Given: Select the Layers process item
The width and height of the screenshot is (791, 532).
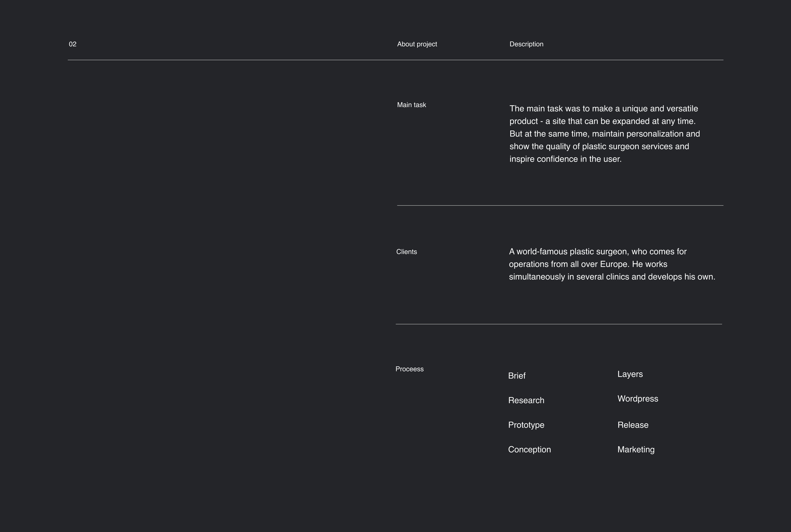Looking at the screenshot, I should pos(630,374).
